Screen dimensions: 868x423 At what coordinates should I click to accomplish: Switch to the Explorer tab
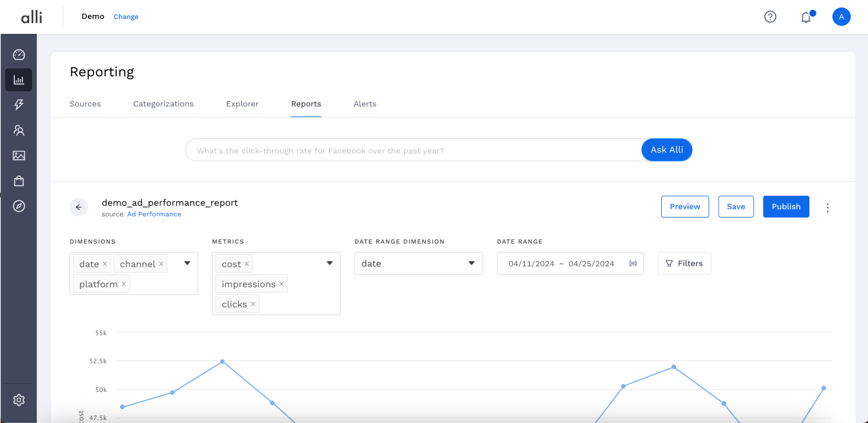pyautogui.click(x=242, y=104)
